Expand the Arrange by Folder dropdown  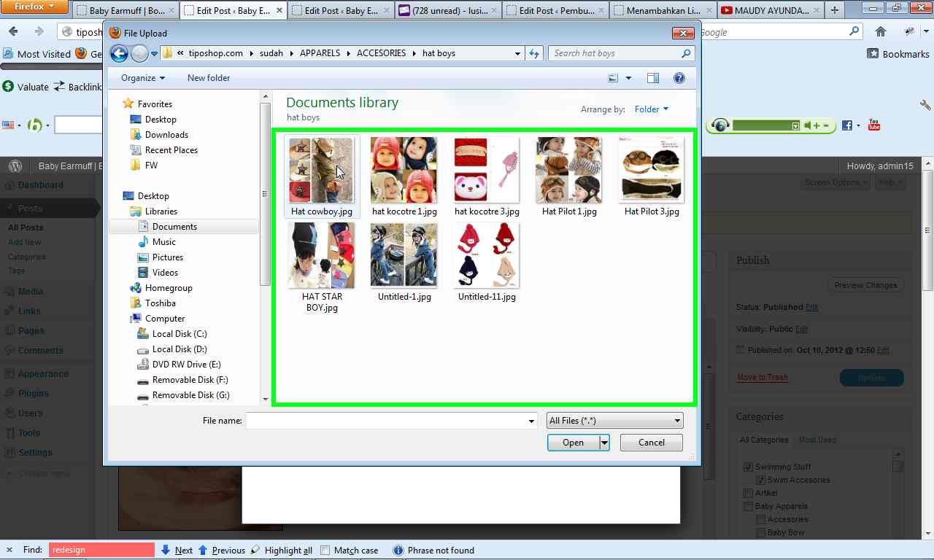(x=651, y=109)
